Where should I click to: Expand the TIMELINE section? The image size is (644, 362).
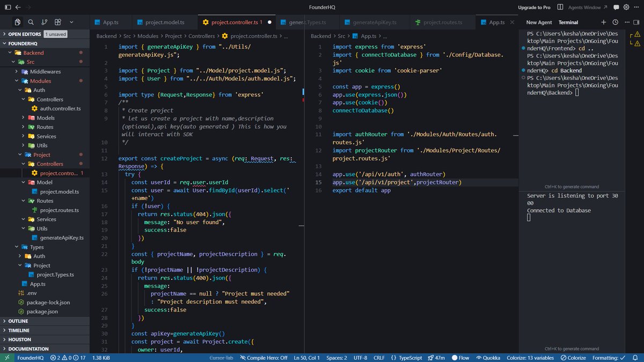coord(45,330)
